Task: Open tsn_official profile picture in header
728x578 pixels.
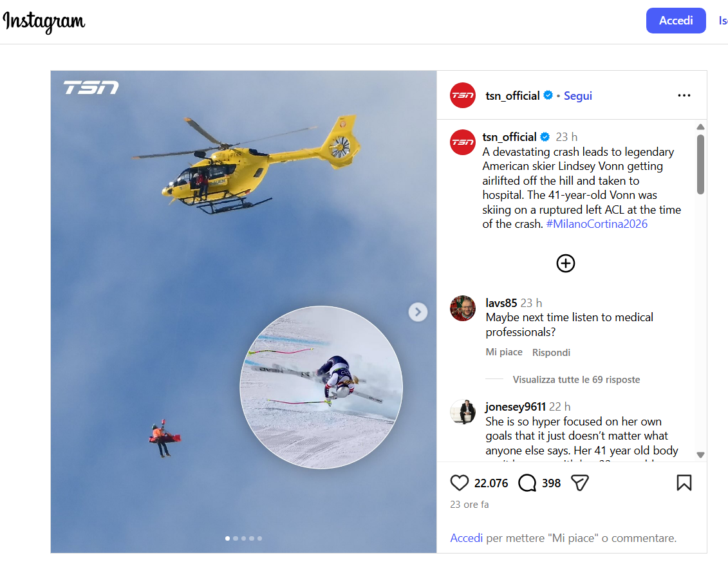Action: pos(463,95)
